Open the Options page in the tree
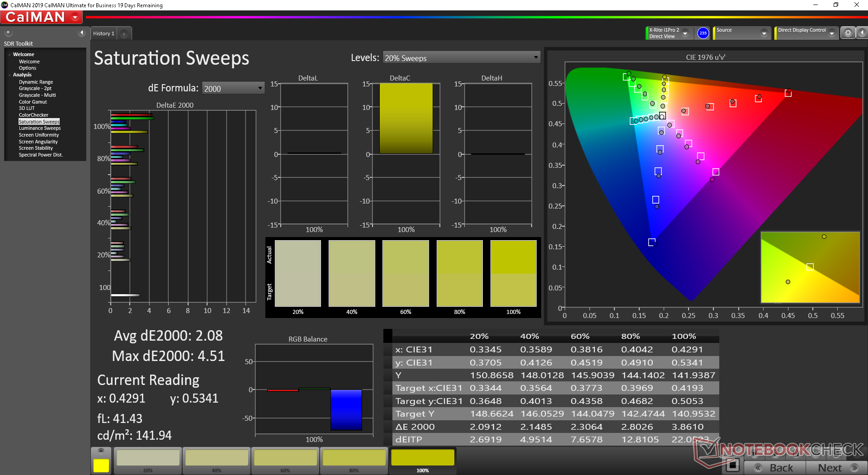The width and height of the screenshot is (868, 475). click(27, 68)
